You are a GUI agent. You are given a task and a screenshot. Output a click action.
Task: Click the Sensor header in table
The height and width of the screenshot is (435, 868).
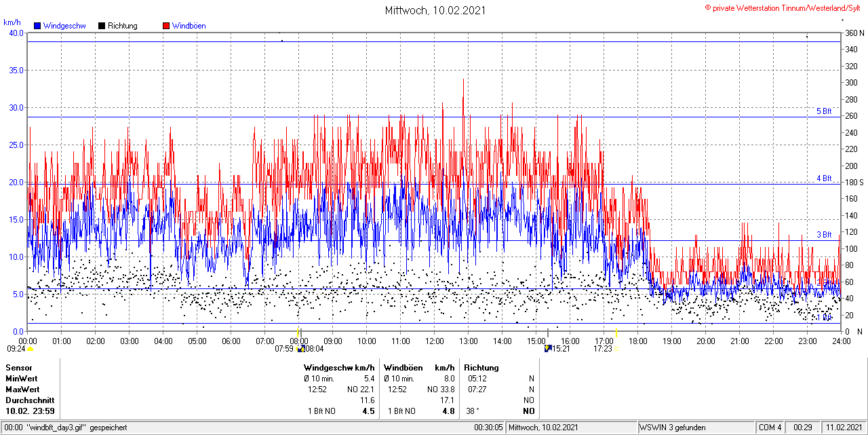pos(19,367)
